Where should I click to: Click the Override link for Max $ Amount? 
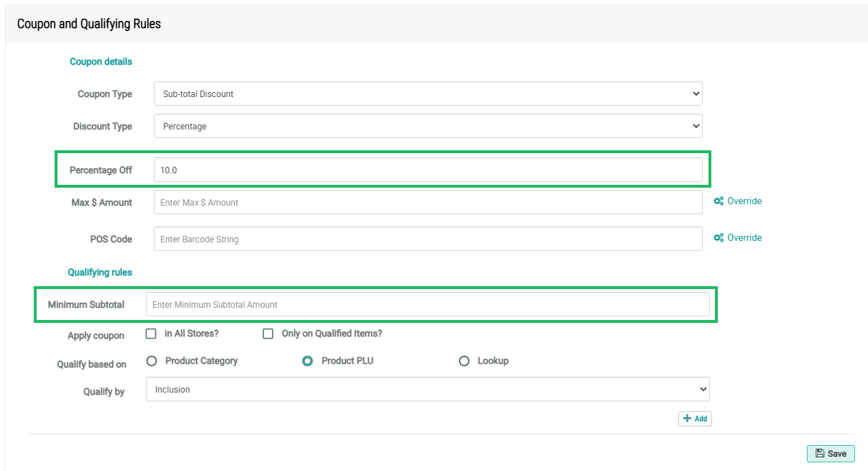click(744, 201)
